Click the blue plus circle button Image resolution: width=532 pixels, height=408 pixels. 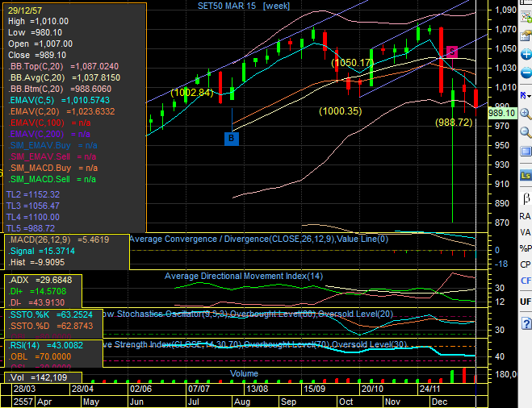point(526,54)
